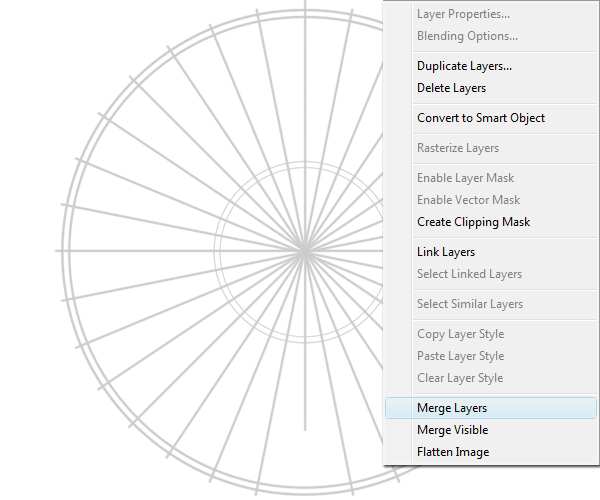The image size is (600, 500).
Task: Choose Enable Vector Mask entry
Action: pos(468,200)
